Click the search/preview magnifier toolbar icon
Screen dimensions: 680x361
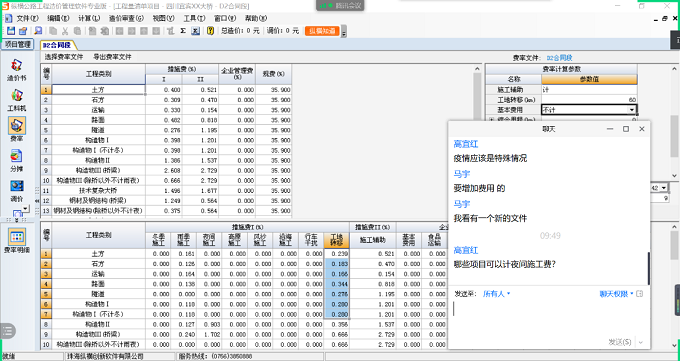pyautogui.click(x=38, y=31)
